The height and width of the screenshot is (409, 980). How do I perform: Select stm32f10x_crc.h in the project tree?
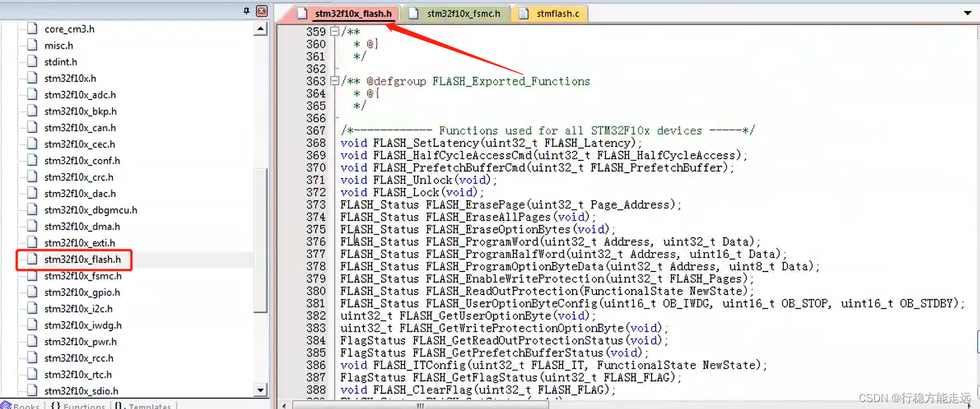pyautogui.click(x=79, y=177)
